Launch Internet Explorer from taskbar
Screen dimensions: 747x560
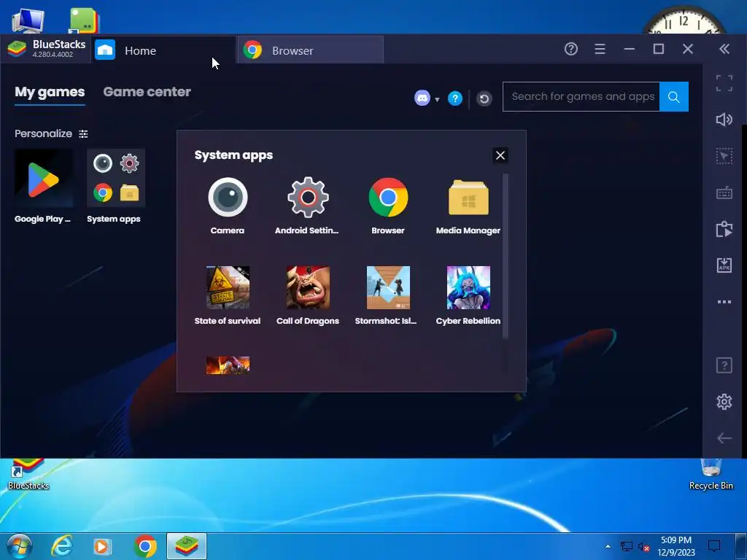pos(62,547)
